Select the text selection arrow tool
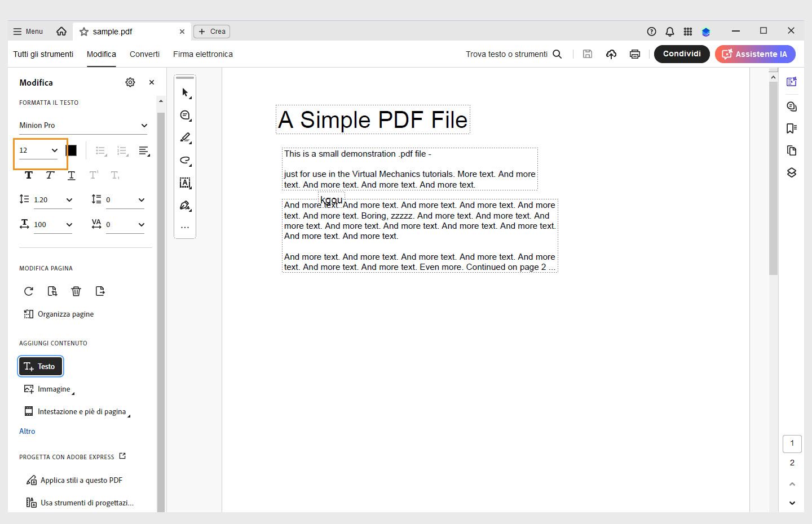 click(x=185, y=92)
